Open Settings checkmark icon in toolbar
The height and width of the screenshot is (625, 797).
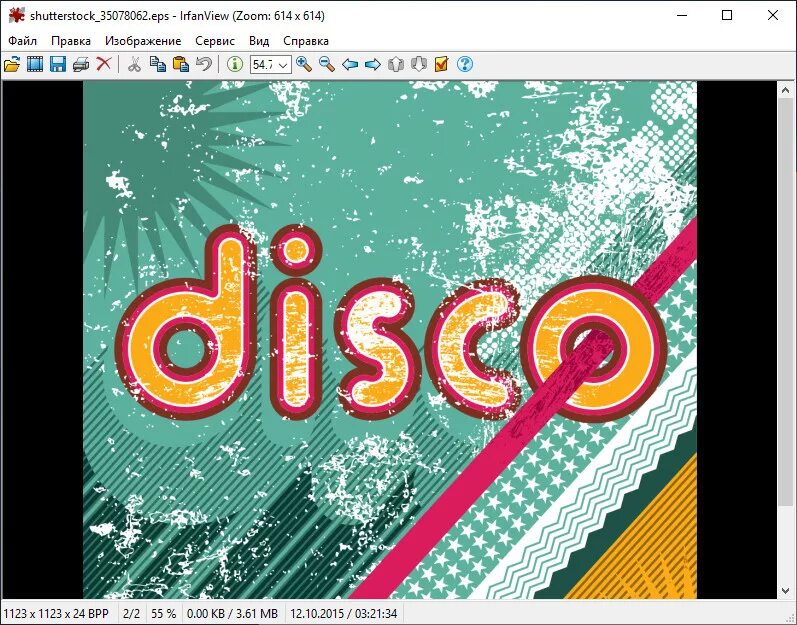tap(442, 64)
